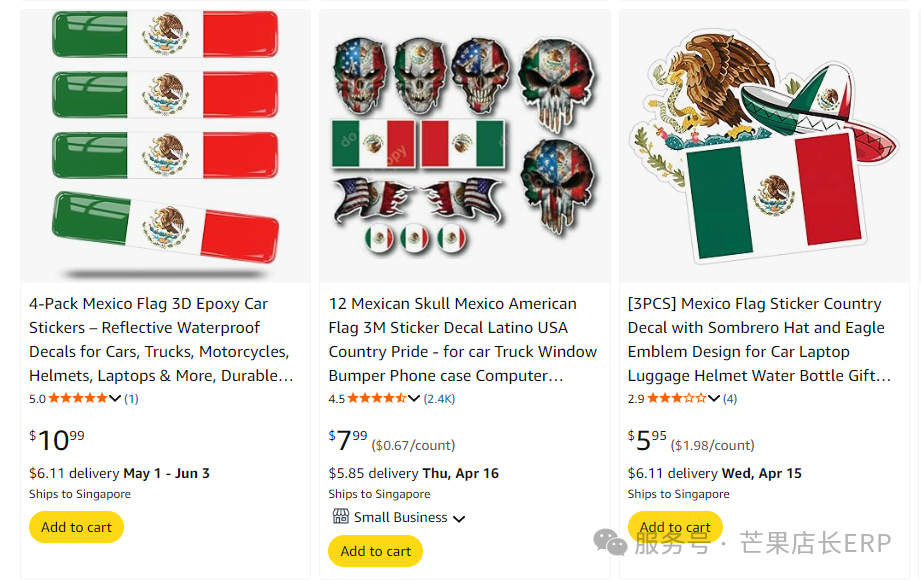Open the 3D epoxy flag stickers image
921x580 pixels.
coord(165,146)
